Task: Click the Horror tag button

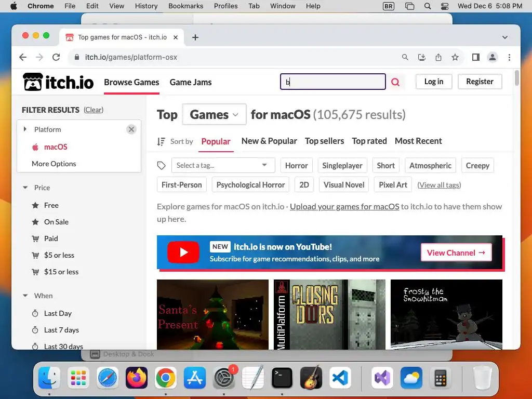Action: pos(297,166)
